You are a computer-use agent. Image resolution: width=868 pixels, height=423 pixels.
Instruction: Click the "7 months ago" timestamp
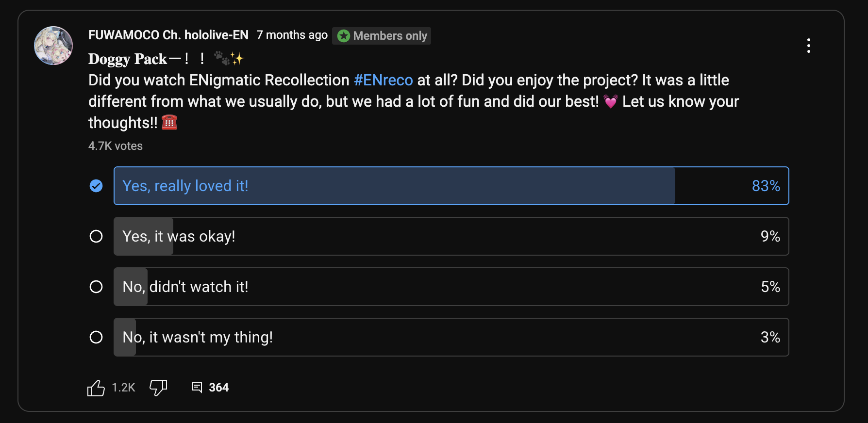pyautogui.click(x=292, y=35)
